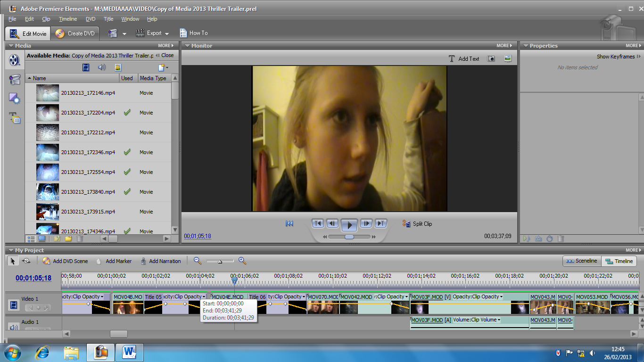The width and height of the screenshot is (644, 362).
Task: Click the Time Stretch tool
Action: pos(26,261)
